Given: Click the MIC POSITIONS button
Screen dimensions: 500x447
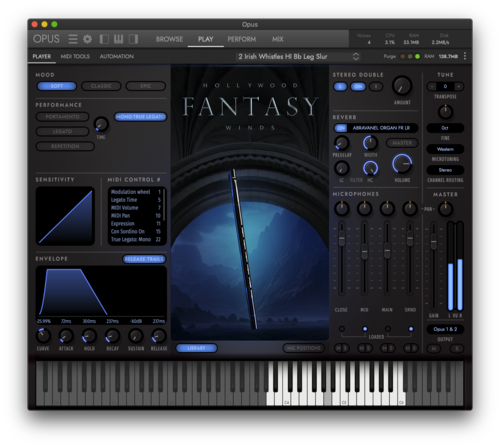Looking at the screenshot, I should [x=303, y=348].
